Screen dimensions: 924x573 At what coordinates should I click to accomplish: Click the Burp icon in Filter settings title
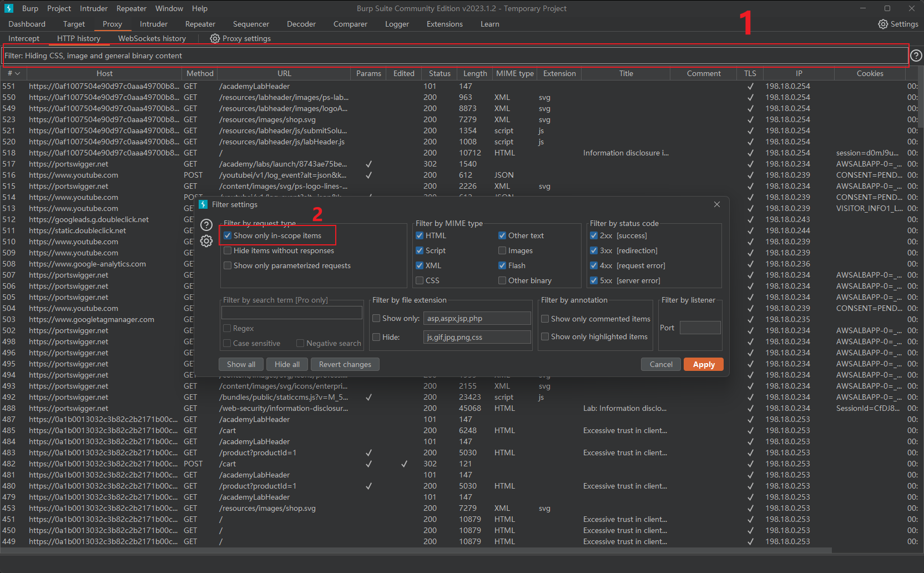point(203,204)
